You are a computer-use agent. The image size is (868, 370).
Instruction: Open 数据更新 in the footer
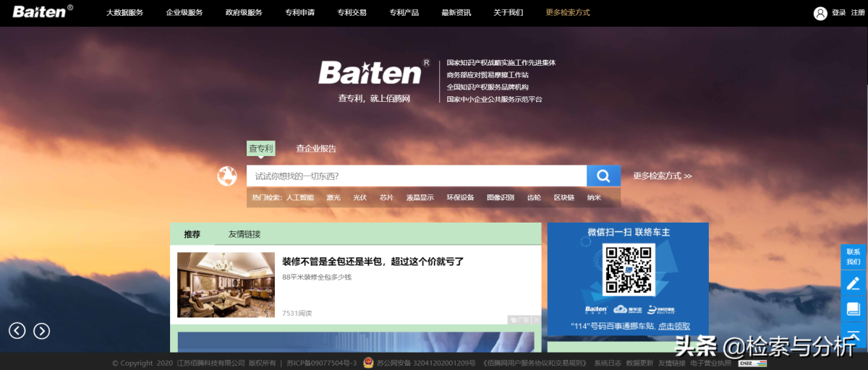click(639, 363)
